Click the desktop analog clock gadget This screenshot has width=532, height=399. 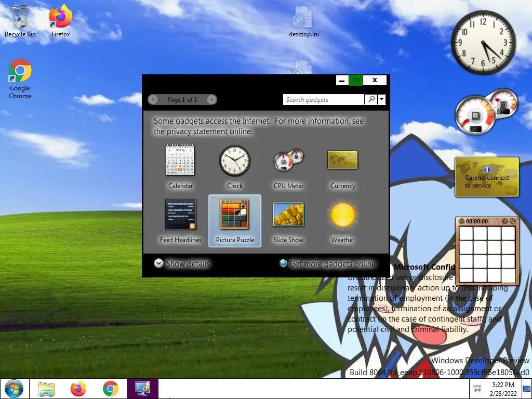point(483,43)
